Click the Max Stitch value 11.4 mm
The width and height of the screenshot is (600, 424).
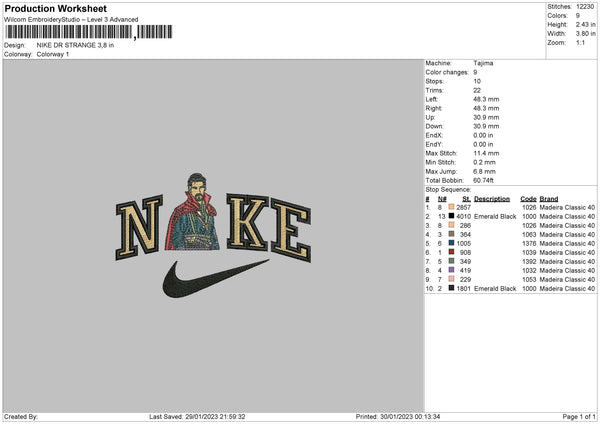pyautogui.click(x=486, y=153)
